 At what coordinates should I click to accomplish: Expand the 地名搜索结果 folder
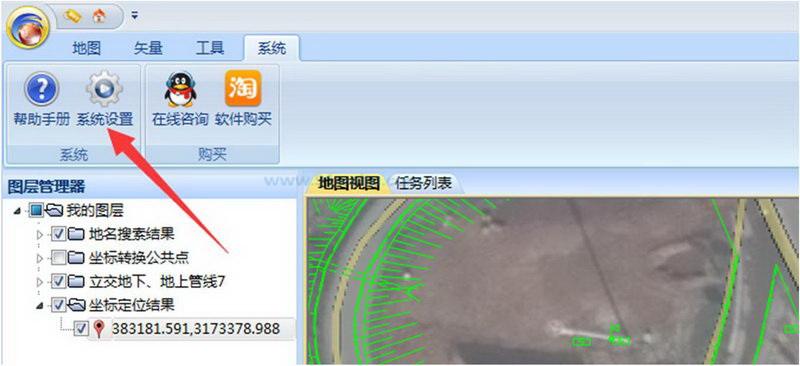click(x=40, y=234)
